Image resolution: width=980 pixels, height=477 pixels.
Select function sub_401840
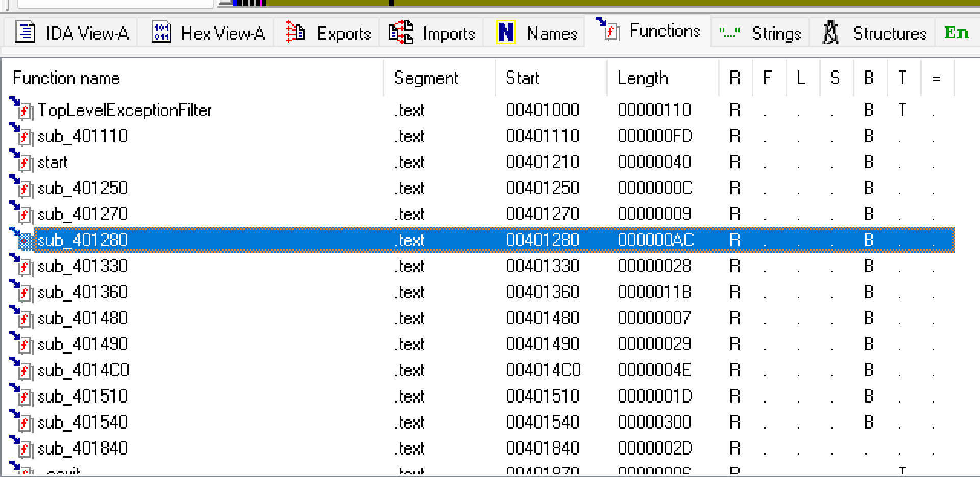[83, 448]
